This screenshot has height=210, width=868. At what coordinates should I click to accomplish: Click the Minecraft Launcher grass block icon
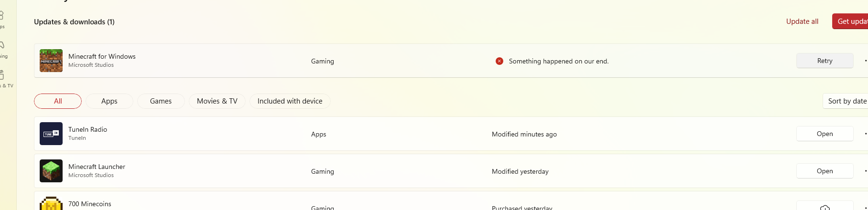pos(51,171)
